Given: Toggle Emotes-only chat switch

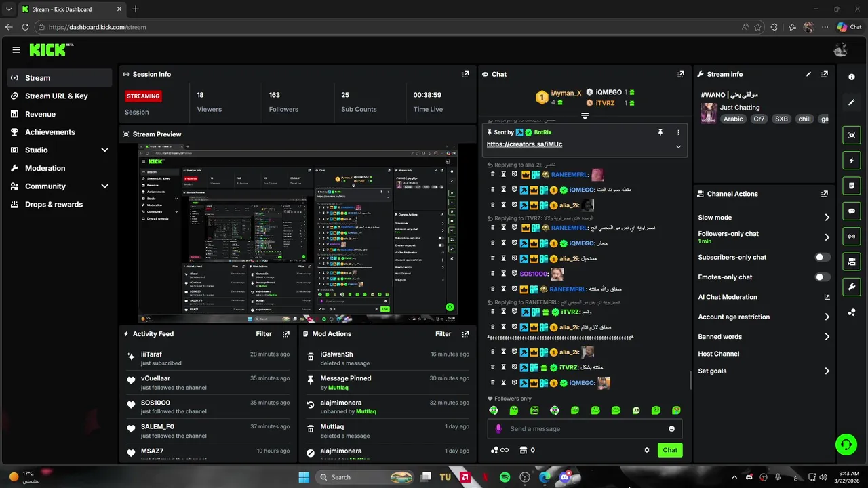Looking at the screenshot, I should 822,277.
